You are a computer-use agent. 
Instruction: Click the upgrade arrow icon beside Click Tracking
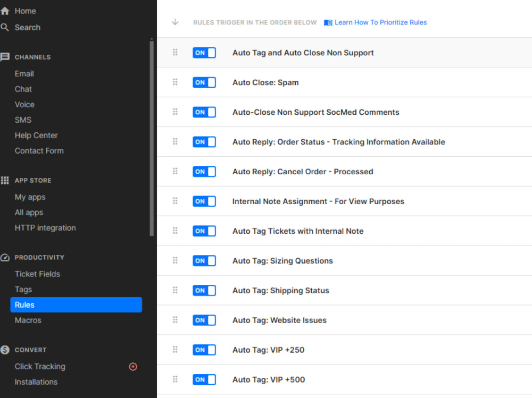[133, 367]
